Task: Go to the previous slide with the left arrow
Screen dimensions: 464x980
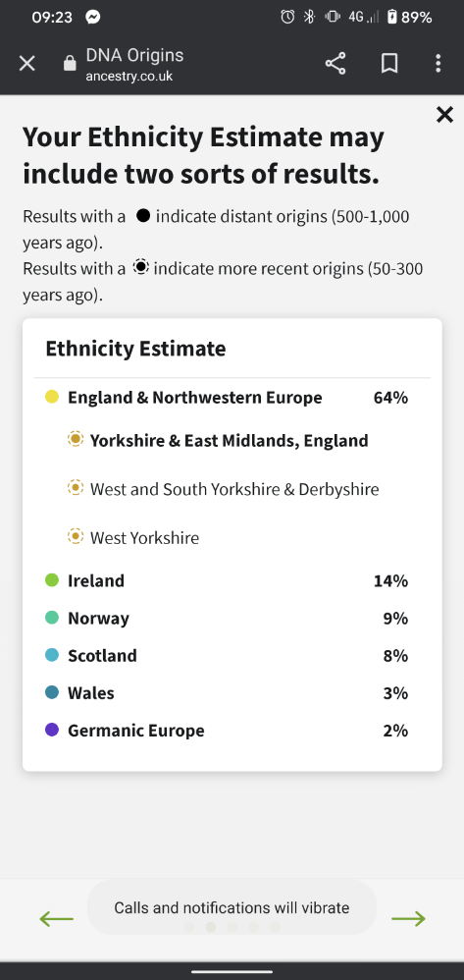Action: [x=56, y=918]
